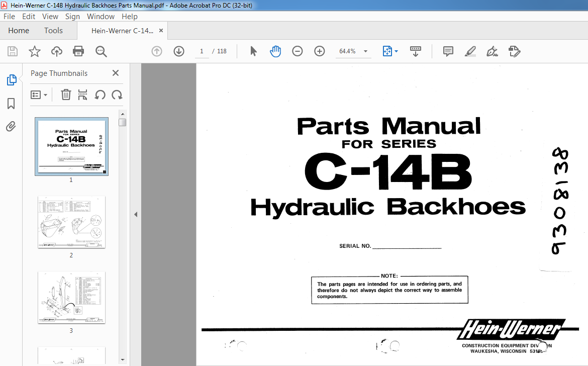Click the Save file icon
This screenshot has width=588, height=366.
click(x=13, y=51)
